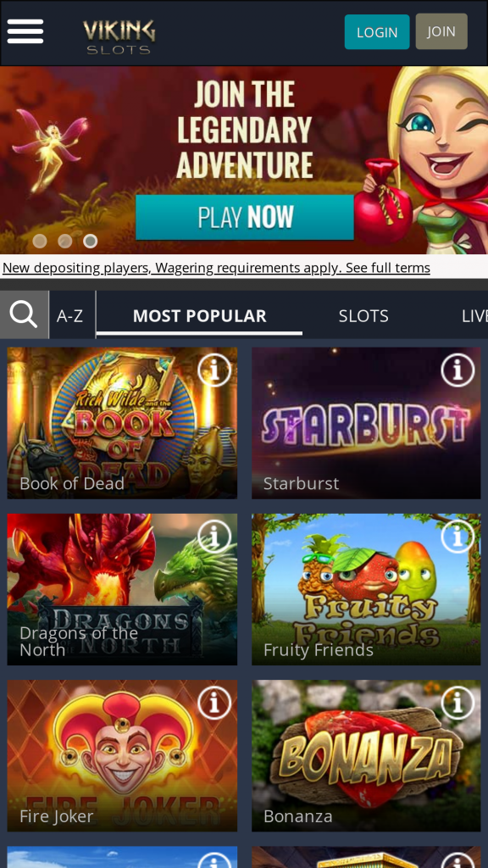Select the Most Popular tab
The image size is (488, 868).
(200, 315)
